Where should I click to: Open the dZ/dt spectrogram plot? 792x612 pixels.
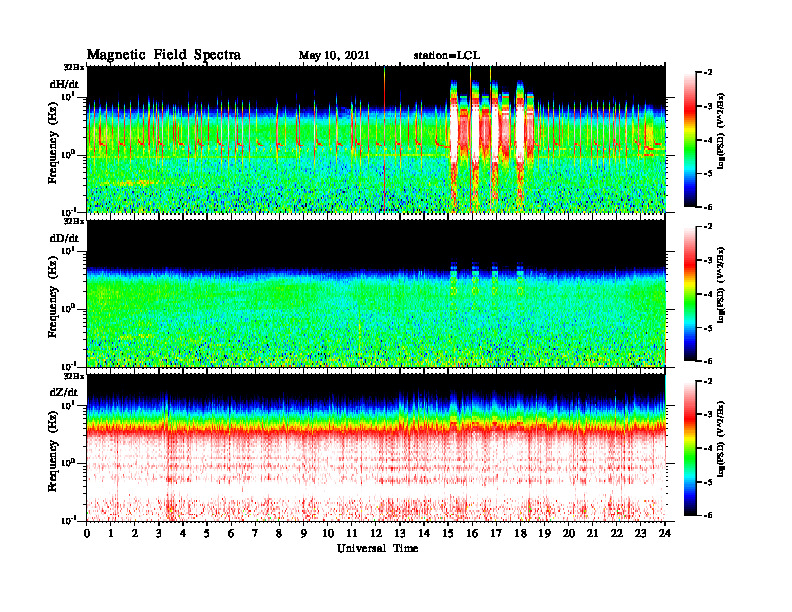376,447
